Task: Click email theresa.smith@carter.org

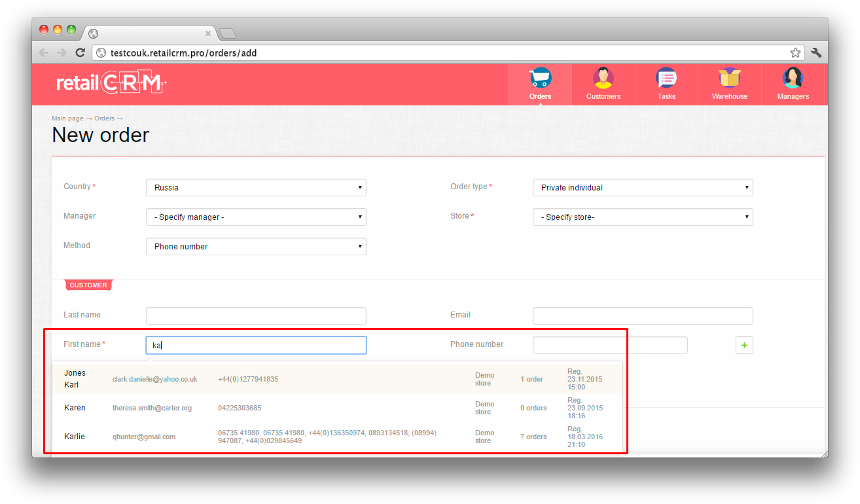Action: [152, 408]
